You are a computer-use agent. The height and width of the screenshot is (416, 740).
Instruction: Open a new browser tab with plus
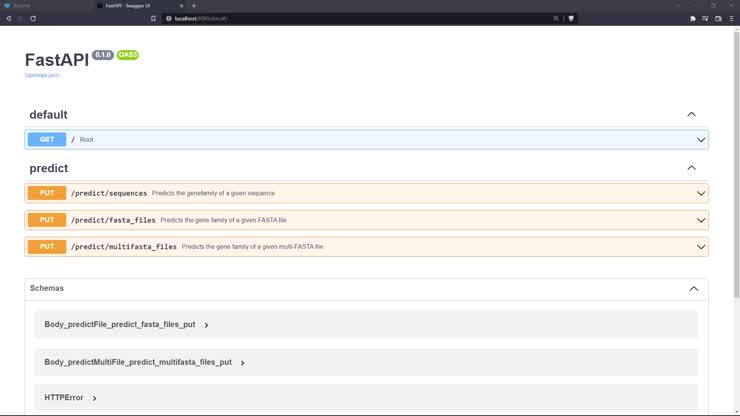tap(194, 6)
